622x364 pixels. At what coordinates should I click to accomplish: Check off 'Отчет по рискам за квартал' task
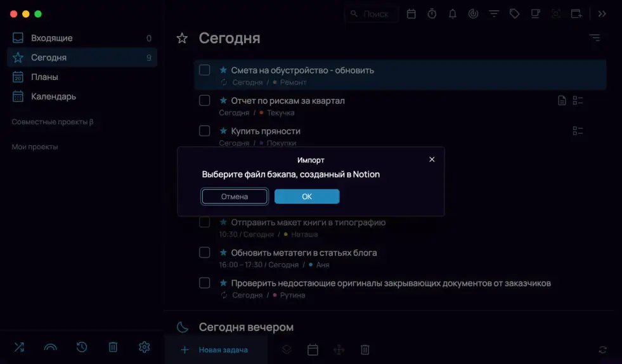click(x=204, y=100)
